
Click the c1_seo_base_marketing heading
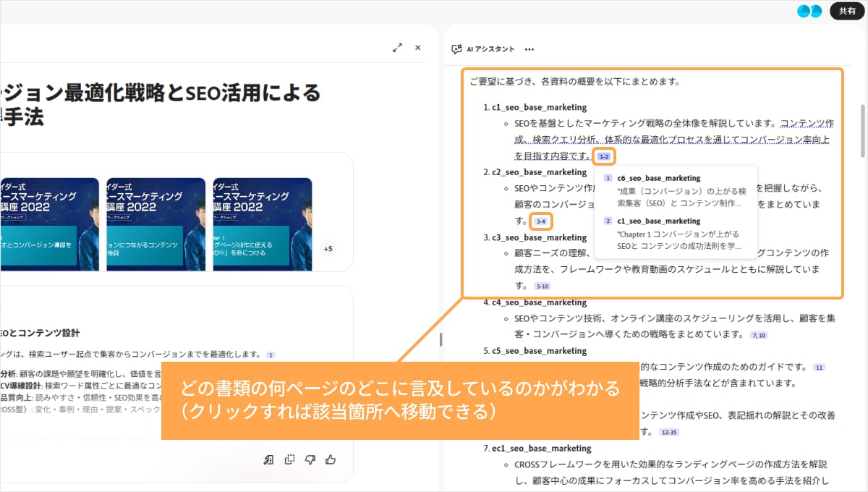(539, 107)
